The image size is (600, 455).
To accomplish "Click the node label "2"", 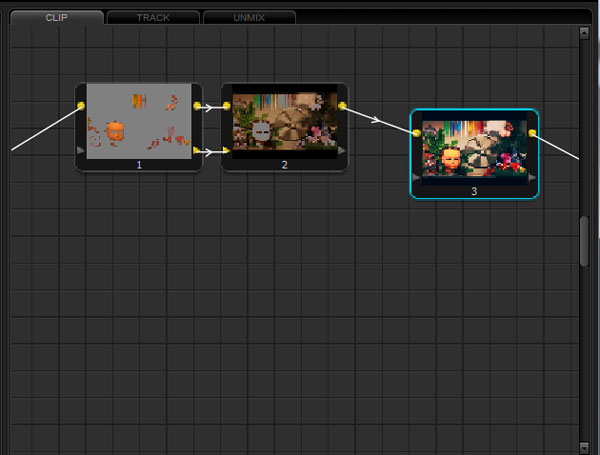I will point(285,165).
